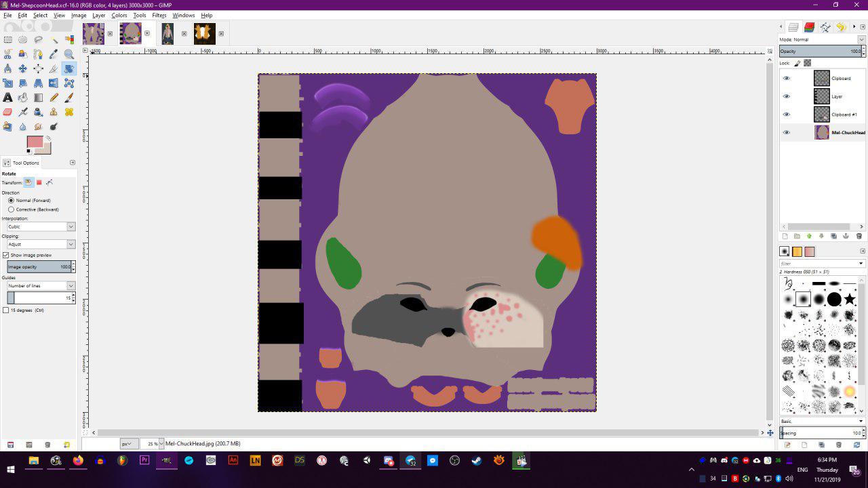868x488 pixels.
Task: Click the pink foreground color swatch
Action: [35, 142]
